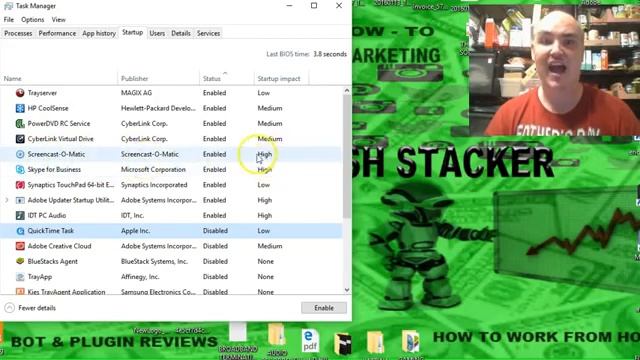This screenshot has width=640, height=360.
Task: Click the Adobe Creative Cloud icon
Action: (20, 246)
